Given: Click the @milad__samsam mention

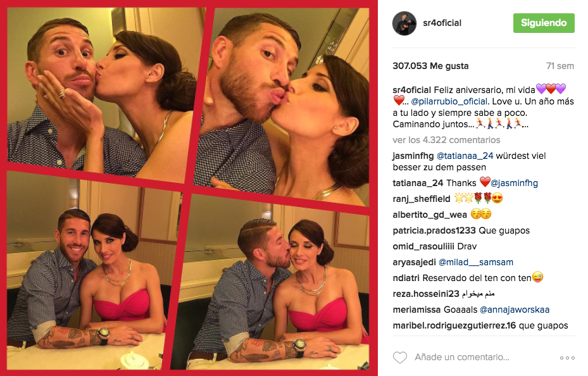Looking at the screenshot, I should [476, 262].
